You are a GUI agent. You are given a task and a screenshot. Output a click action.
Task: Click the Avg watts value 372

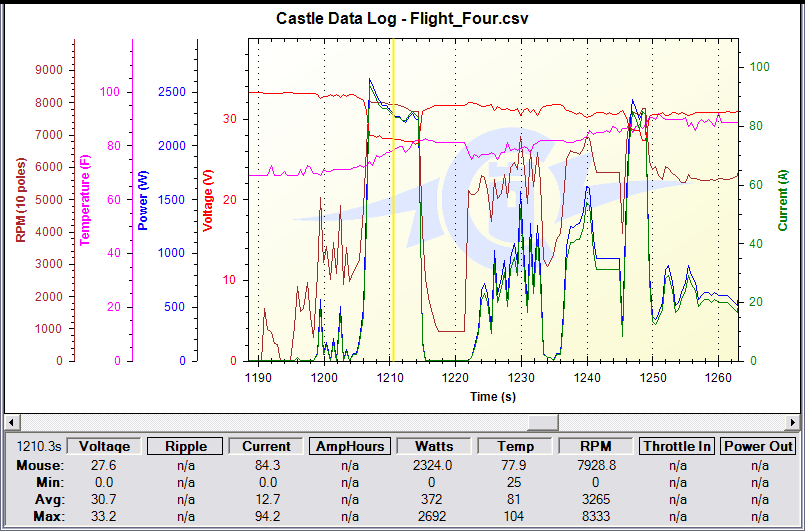coord(431,499)
